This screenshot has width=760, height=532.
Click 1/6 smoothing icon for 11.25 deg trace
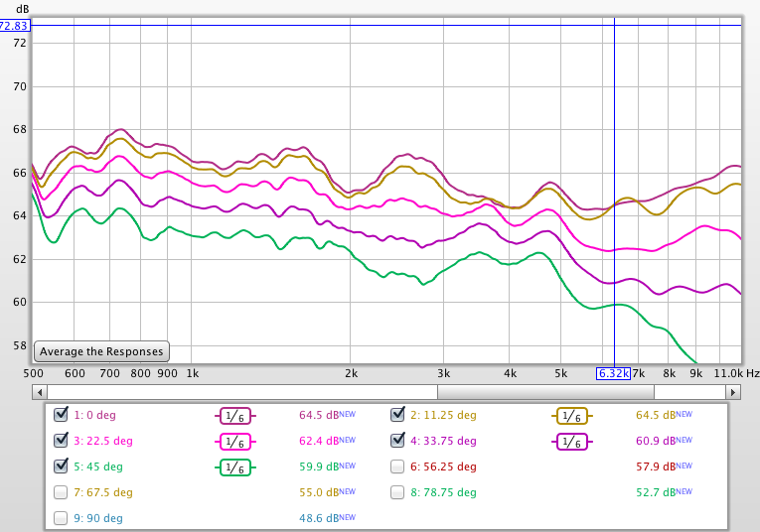point(569,416)
